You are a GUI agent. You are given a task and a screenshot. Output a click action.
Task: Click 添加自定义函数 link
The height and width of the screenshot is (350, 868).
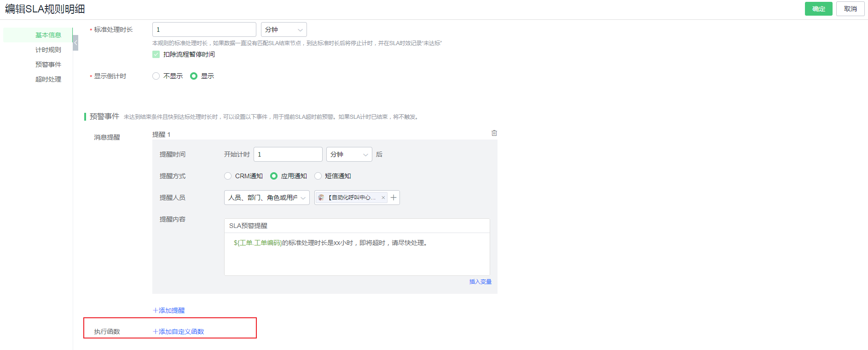tap(179, 332)
